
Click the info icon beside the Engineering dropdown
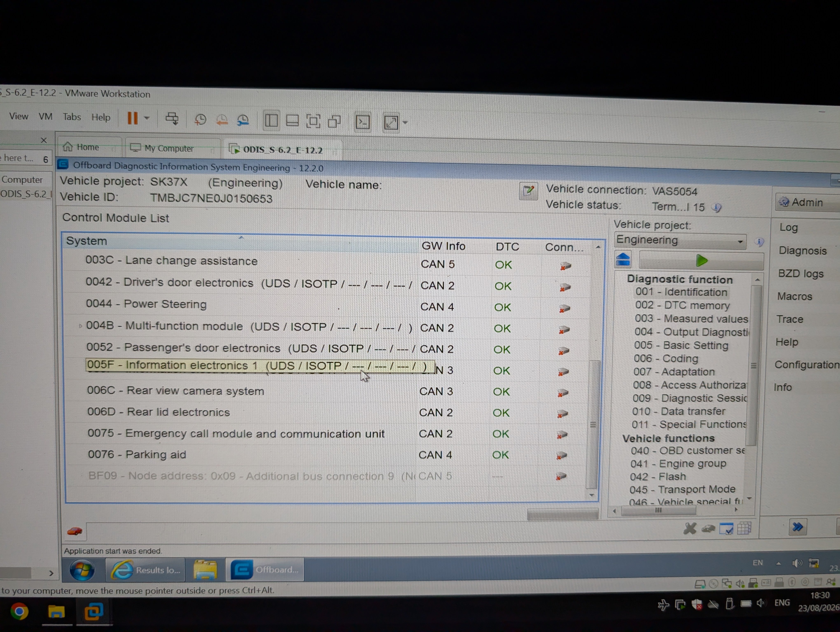coord(759,242)
